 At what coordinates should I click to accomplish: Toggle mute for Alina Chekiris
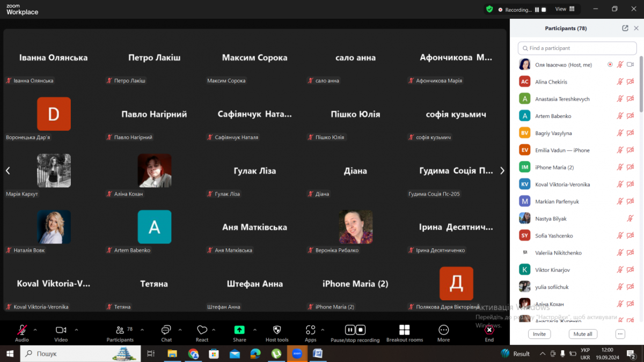[620, 82]
